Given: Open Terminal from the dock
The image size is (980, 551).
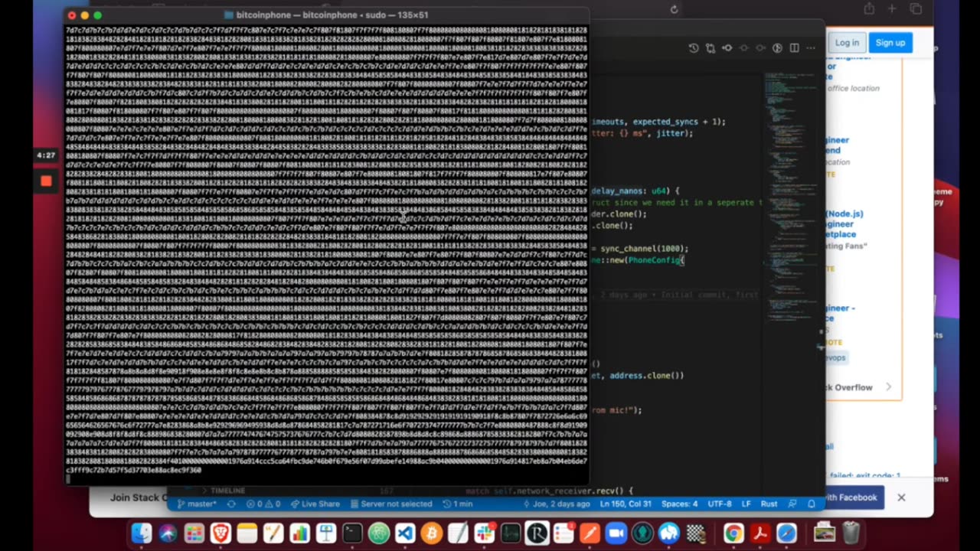Looking at the screenshot, I should [x=352, y=533].
